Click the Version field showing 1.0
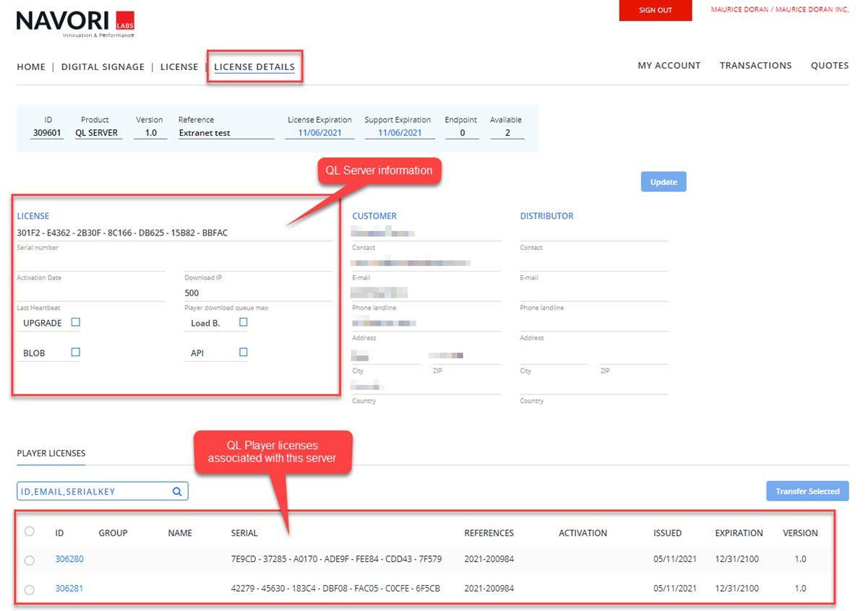The image size is (868, 611). click(x=150, y=133)
